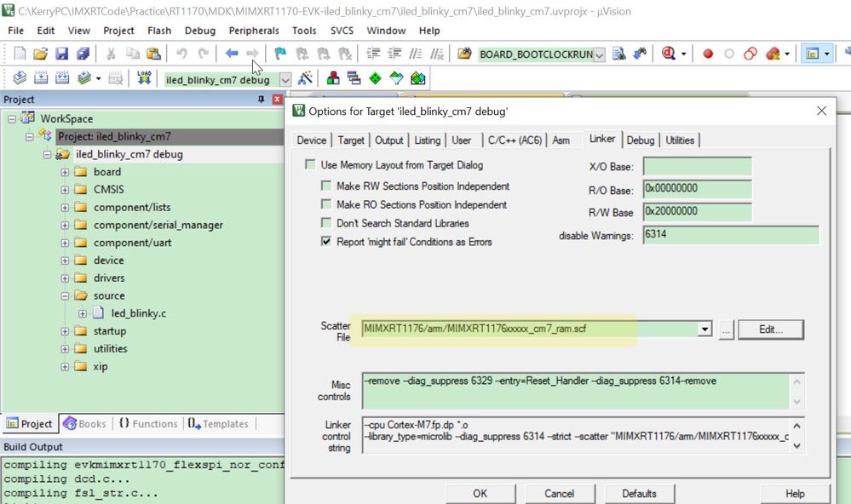Download to flash with the LOAD icon

pyautogui.click(x=144, y=78)
